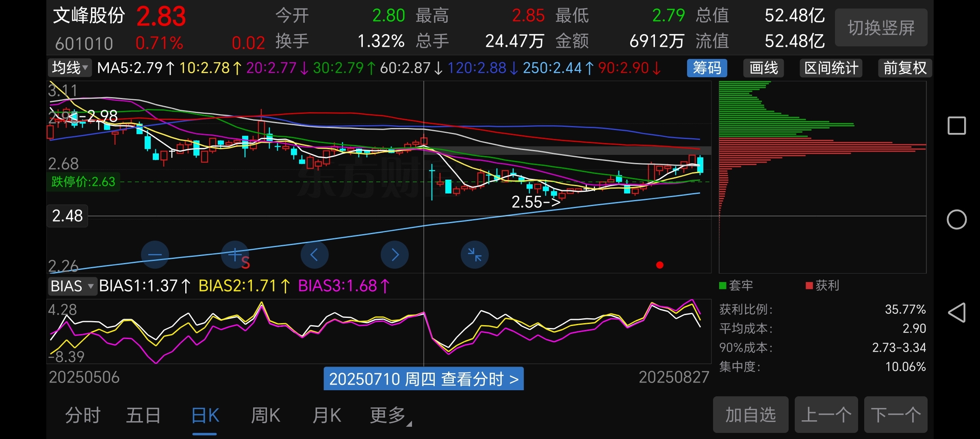Tap the 换手 1.32% value

click(381, 41)
